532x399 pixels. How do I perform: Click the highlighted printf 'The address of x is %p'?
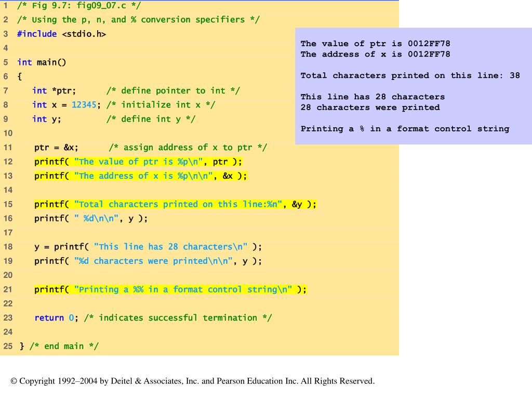point(140,176)
